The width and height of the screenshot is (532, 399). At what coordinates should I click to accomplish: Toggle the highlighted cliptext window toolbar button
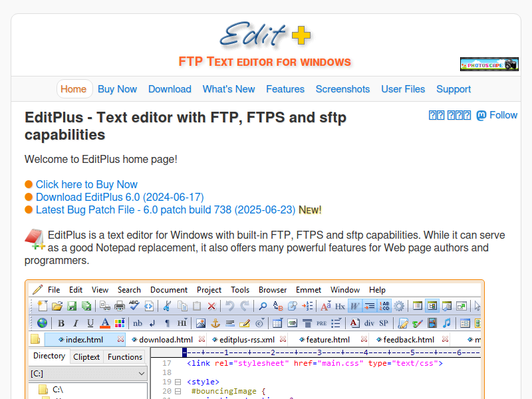[432, 306]
